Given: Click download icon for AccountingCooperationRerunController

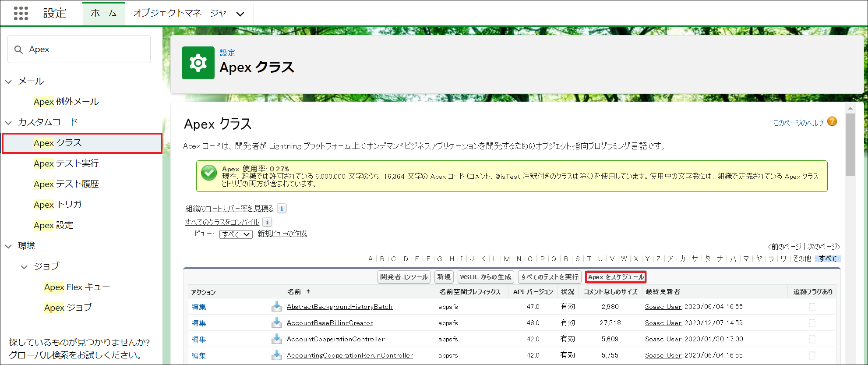Looking at the screenshot, I should point(276,355).
